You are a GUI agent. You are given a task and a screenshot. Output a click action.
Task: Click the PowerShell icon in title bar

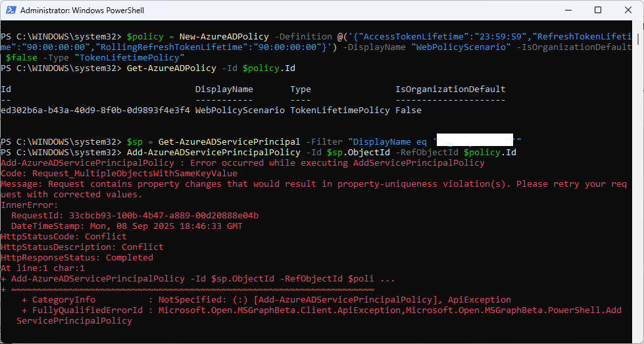(11, 11)
